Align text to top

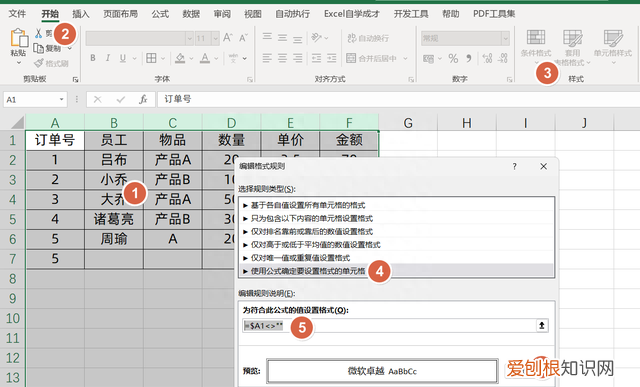(267, 38)
